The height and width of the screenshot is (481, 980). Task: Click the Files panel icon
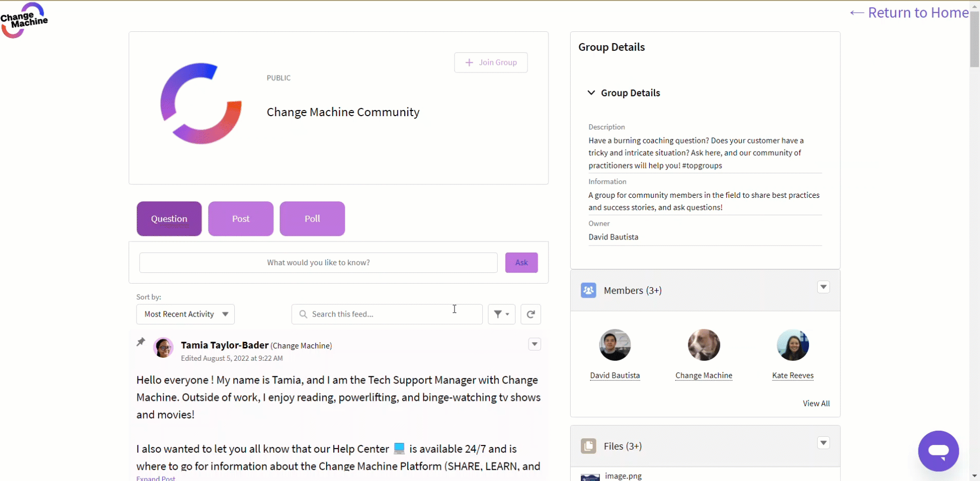click(588, 446)
